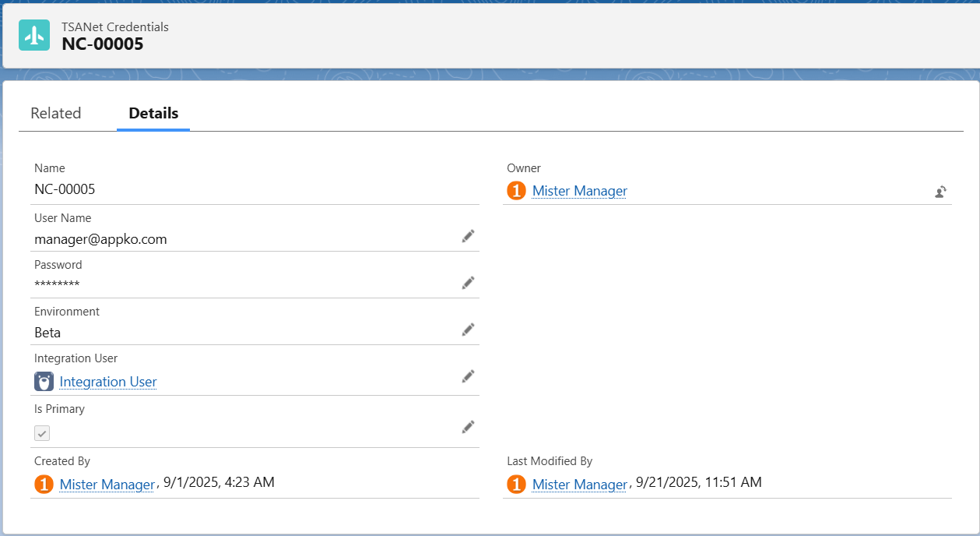The height and width of the screenshot is (536, 980).
Task: Click the TSANet Credentials airplane icon
Action: click(34, 35)
